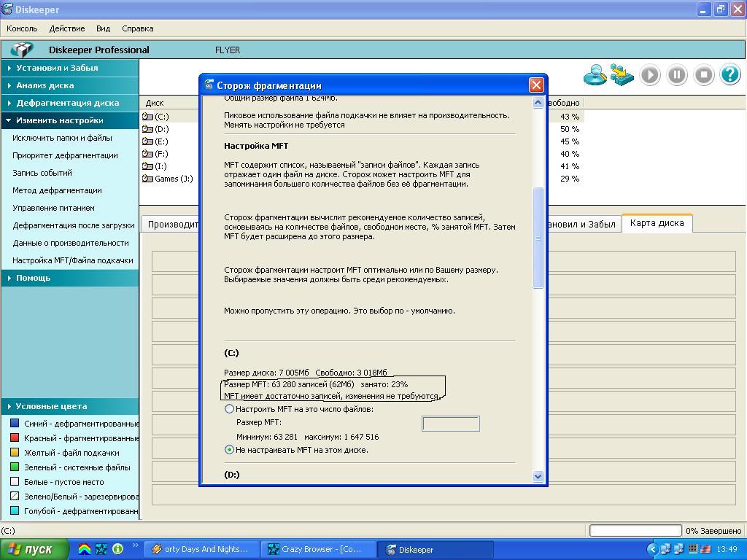The image size is (747, 560).
Task: Open 'Приоритет дефрагментации' settings
Action: [x=65, y=156]
